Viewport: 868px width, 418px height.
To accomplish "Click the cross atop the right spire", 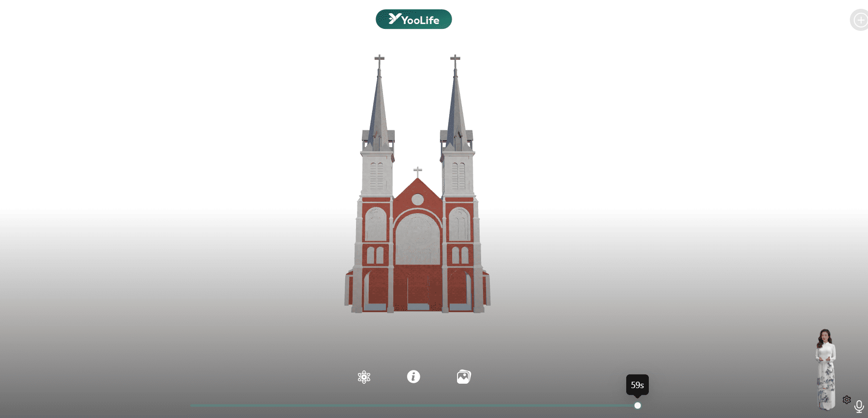I will click(455, 60).
